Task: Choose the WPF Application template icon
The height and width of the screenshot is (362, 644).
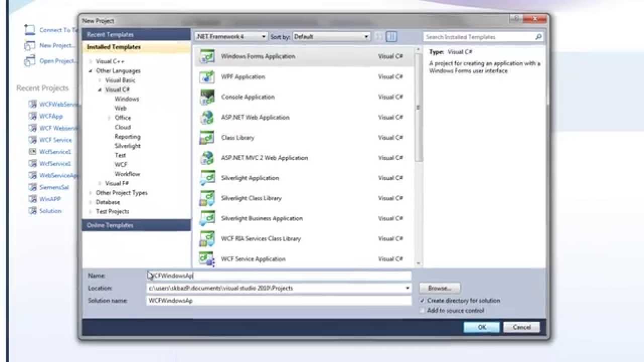Action: (x=207, y=77)
